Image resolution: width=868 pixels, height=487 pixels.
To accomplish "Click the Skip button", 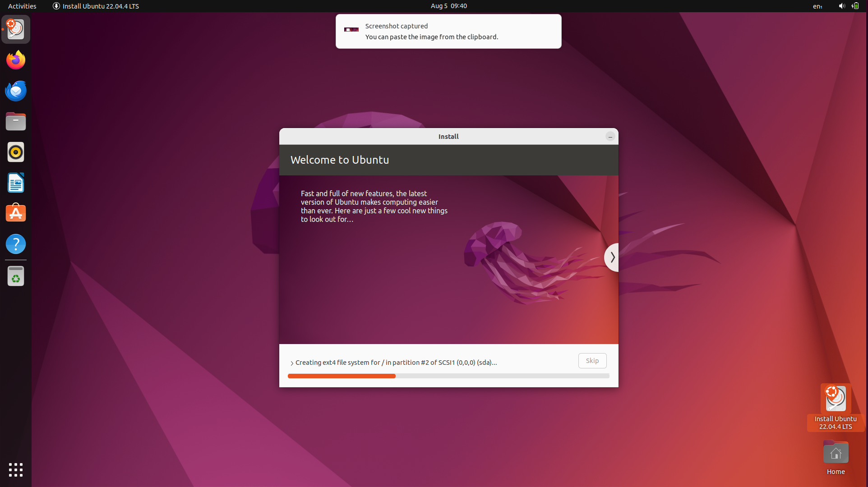I will click(x=592, y=361).
